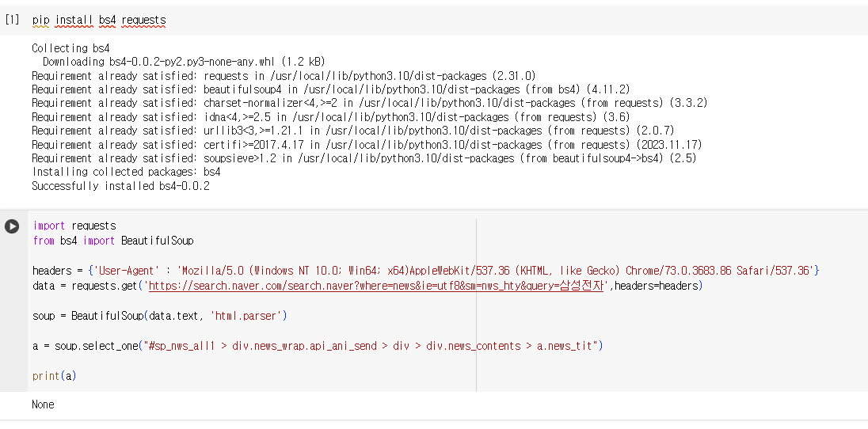Viewport: 868px width, 429px height.
Task: Click the print(a) statement
Action: (x=54, y=376)
